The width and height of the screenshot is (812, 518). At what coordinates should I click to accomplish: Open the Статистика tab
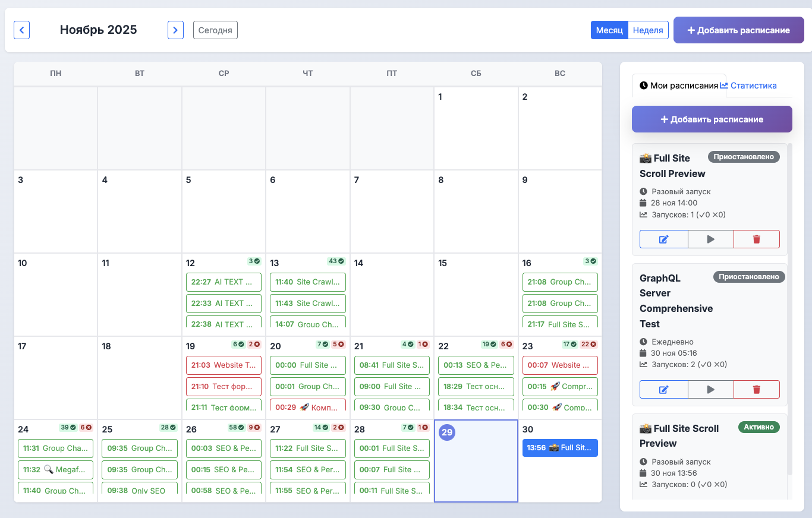point(748,86)
